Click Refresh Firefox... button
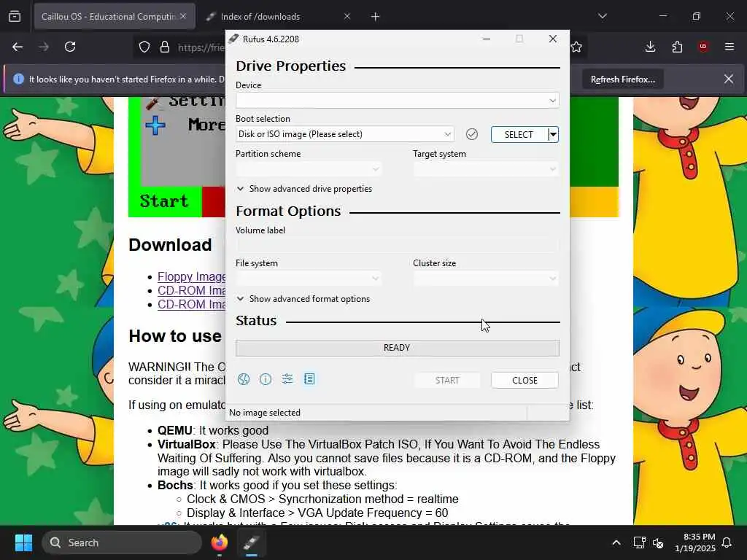747x560 pixels. 623,79
